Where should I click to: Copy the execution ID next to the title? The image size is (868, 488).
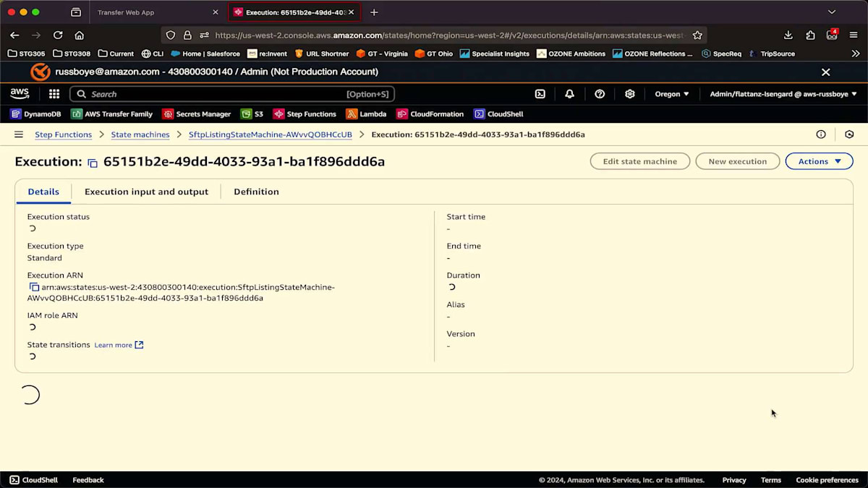pos(93,163)
